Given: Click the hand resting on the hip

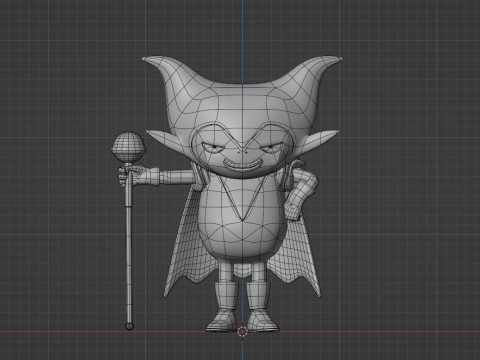Looking at the screenshot, I should pyautogui.click(x=293, y=212).
